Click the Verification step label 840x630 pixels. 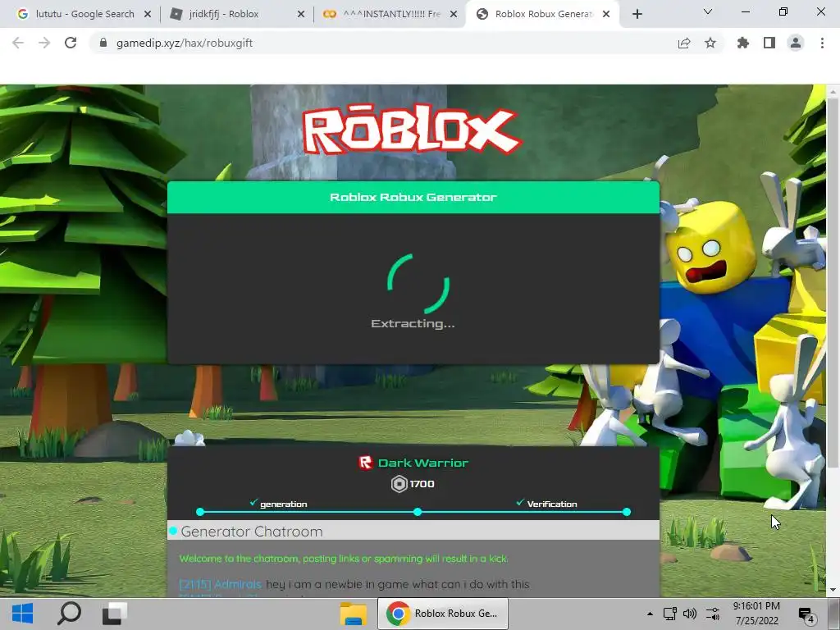tap(552, 504)
